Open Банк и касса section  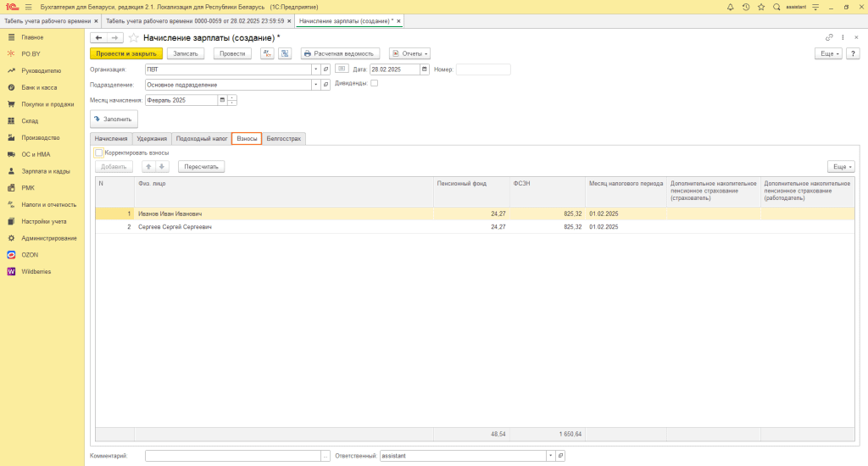[39, 87]
